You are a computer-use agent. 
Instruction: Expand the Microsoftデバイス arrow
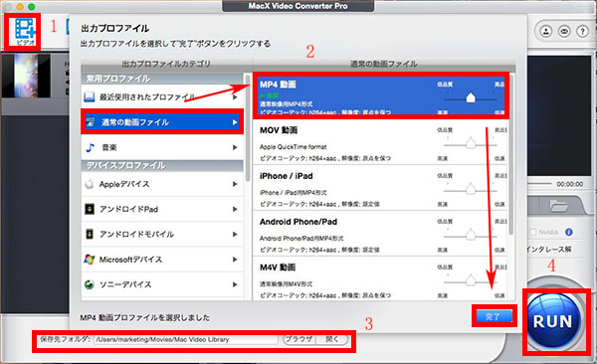[x=235, y=260]
